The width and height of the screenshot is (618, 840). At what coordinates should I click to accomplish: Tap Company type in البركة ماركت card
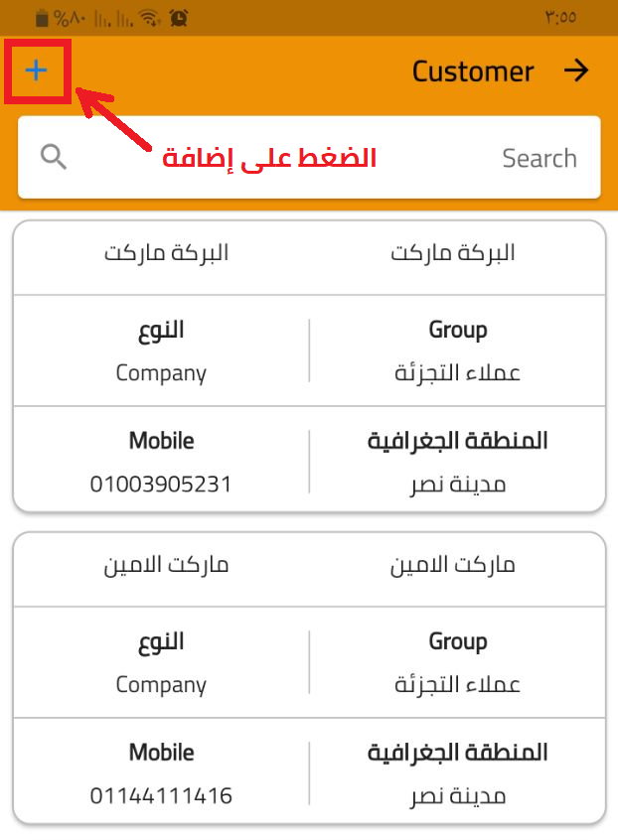(x=161, y=373)
